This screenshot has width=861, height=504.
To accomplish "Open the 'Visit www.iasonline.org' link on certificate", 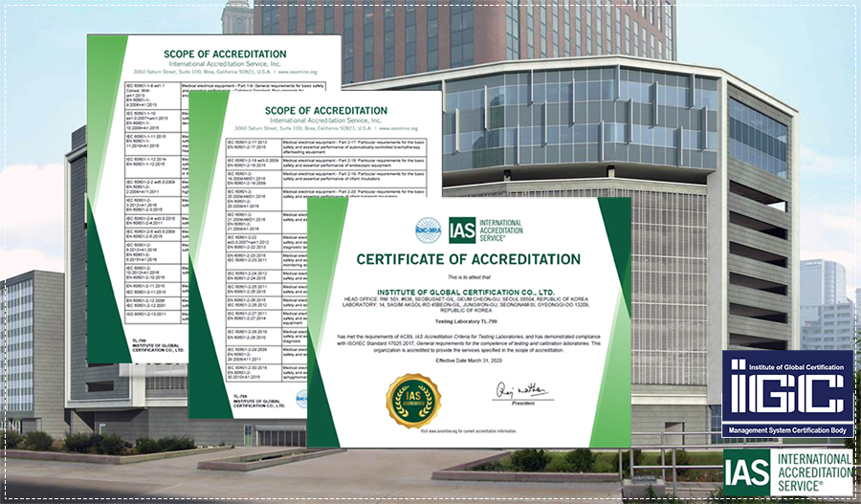I will point(469,431).
